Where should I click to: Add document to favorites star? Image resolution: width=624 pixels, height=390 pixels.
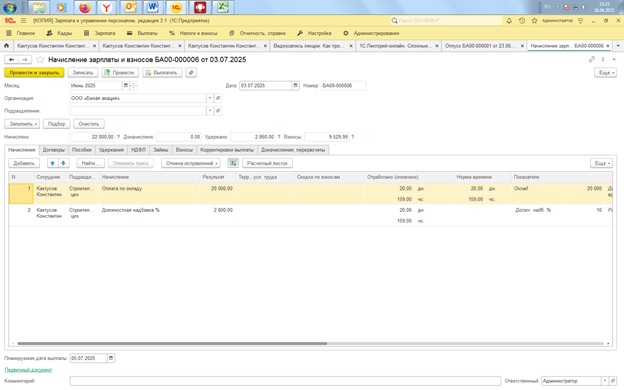(40, 60)
